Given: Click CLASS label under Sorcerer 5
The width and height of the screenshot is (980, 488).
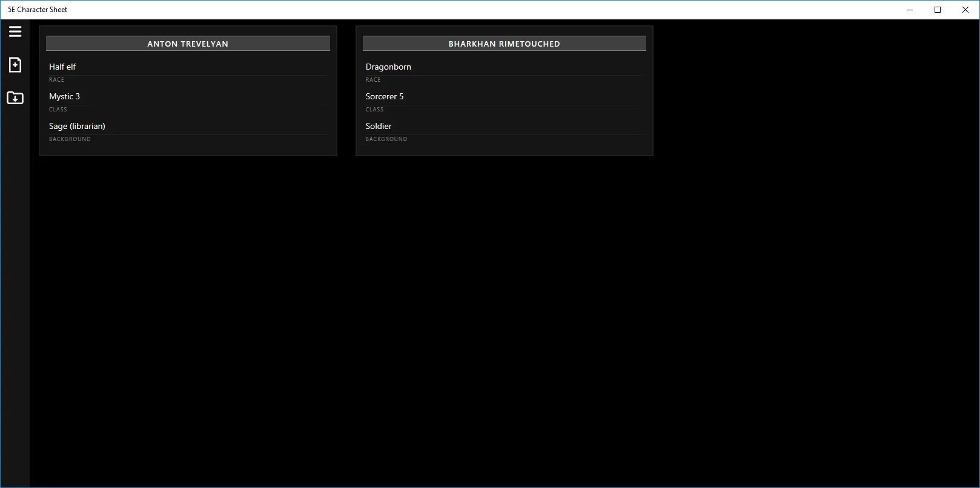Looking at the screenshot, I should click(374, 110).
